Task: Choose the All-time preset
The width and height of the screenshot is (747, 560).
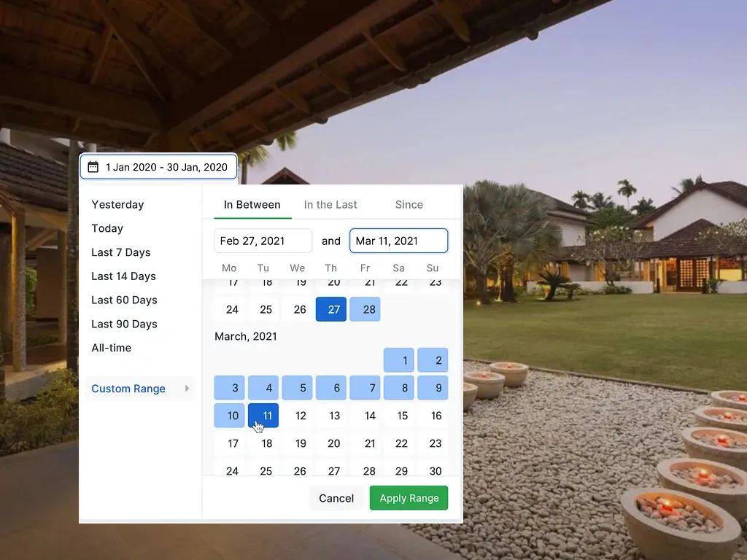Action: (x=112, y=348)
